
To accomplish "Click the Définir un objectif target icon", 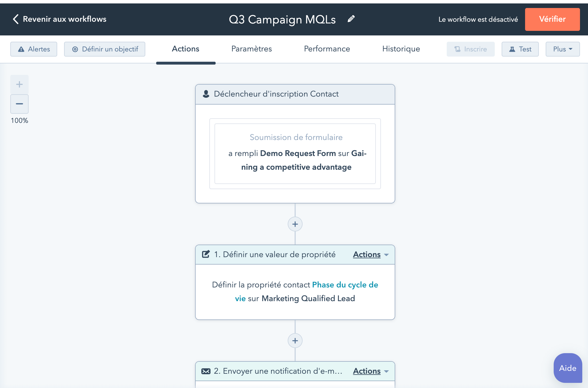I will 74,49.
